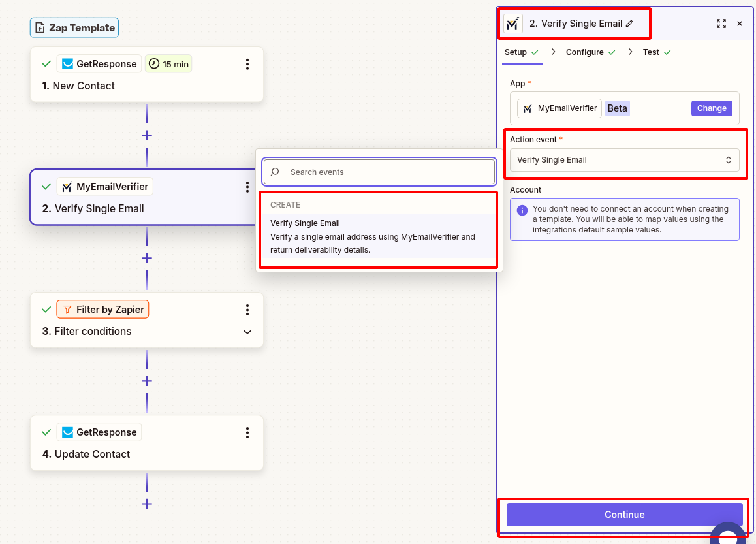
Task: Open the three-dot menu on Update Contact step
Action: tap(247, 432)
